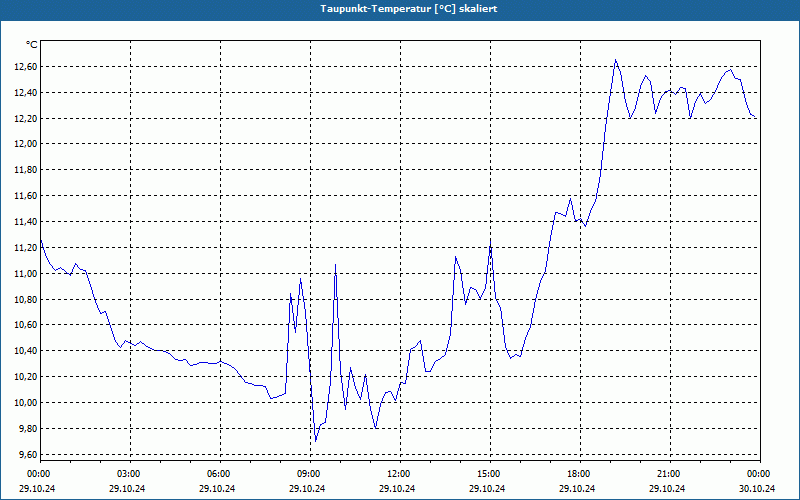
Task: Select the 12,60 y-axis label
Action: pos(26,67)
